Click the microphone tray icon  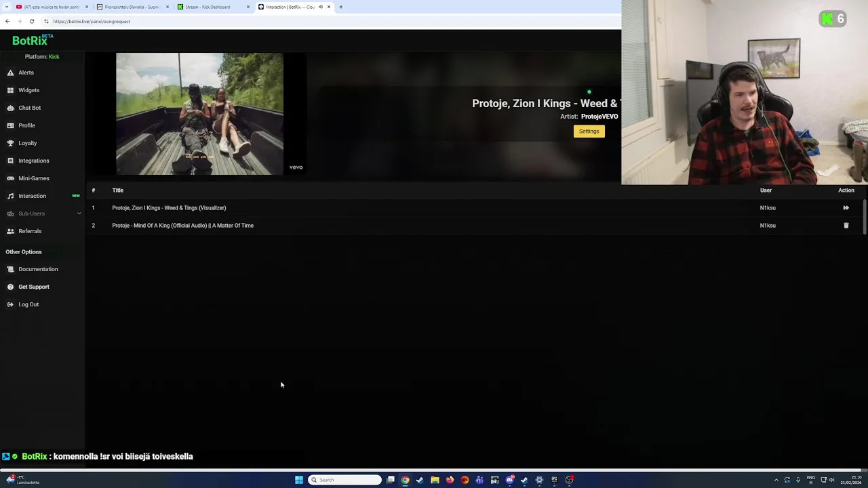pos(798,480)
